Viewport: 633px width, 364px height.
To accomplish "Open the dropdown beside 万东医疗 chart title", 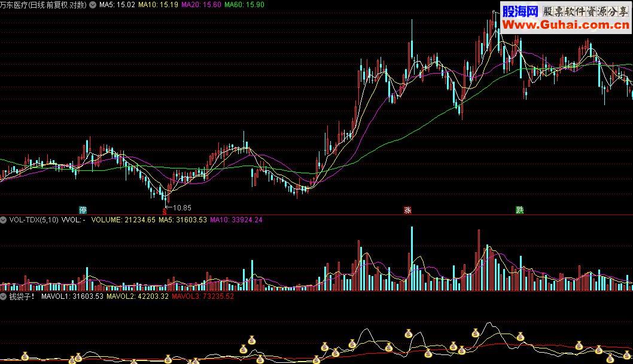I will (93, 5).
